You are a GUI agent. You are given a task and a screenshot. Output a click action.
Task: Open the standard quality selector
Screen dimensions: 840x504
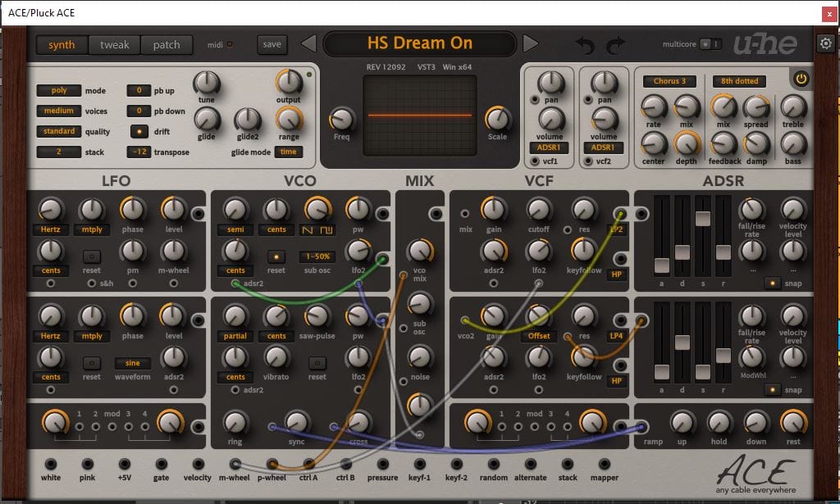pyautogui.click(x=59, y=131)
